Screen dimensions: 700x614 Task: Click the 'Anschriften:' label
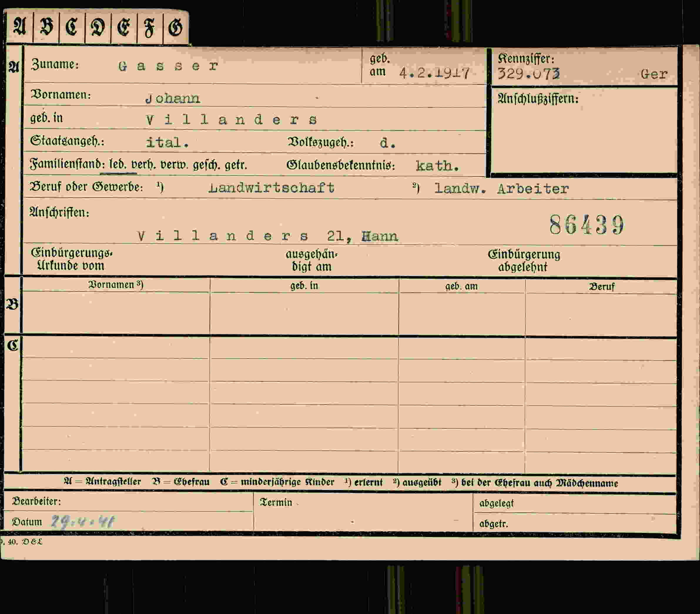59,213
